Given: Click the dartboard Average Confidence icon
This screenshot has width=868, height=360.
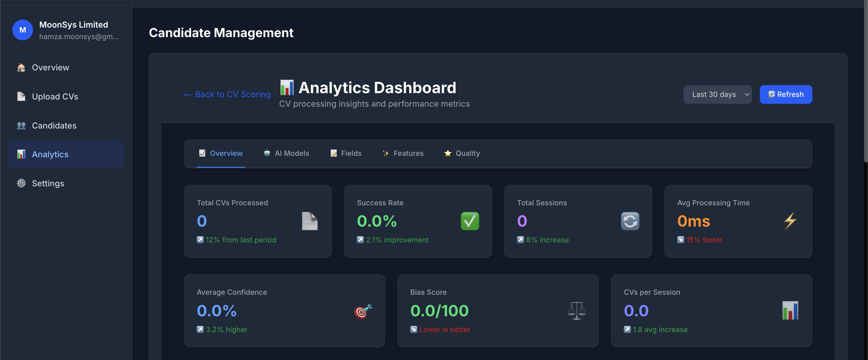Looking at the screenshot, I should coord(363,311).
